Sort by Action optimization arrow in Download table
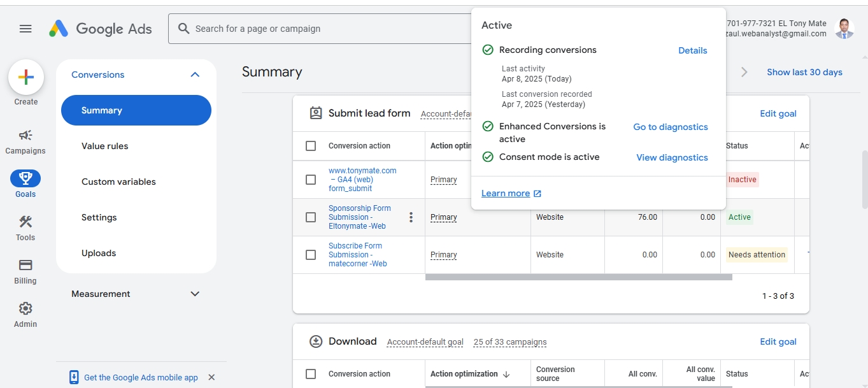The image size is (868, 388). click(506, 374)
